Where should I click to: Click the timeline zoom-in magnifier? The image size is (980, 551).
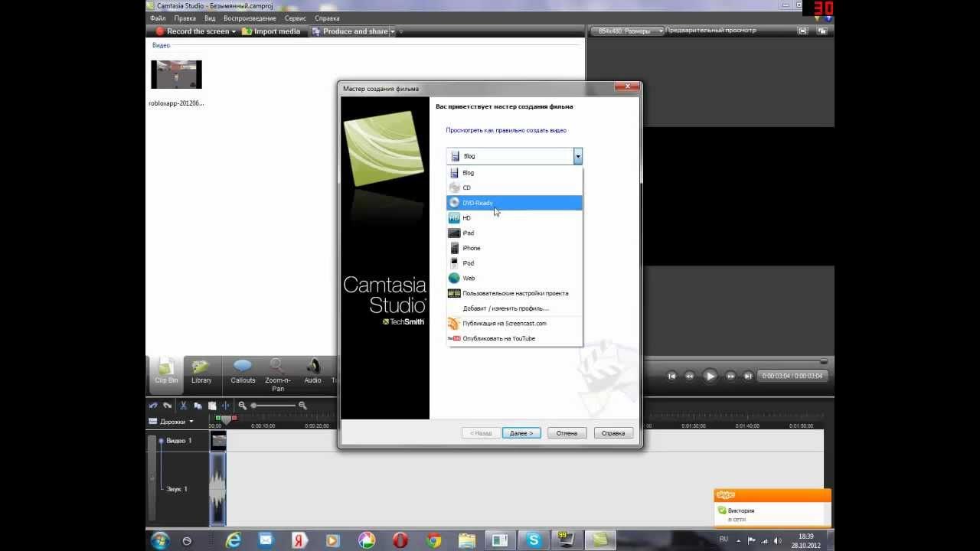pos(302,406)
